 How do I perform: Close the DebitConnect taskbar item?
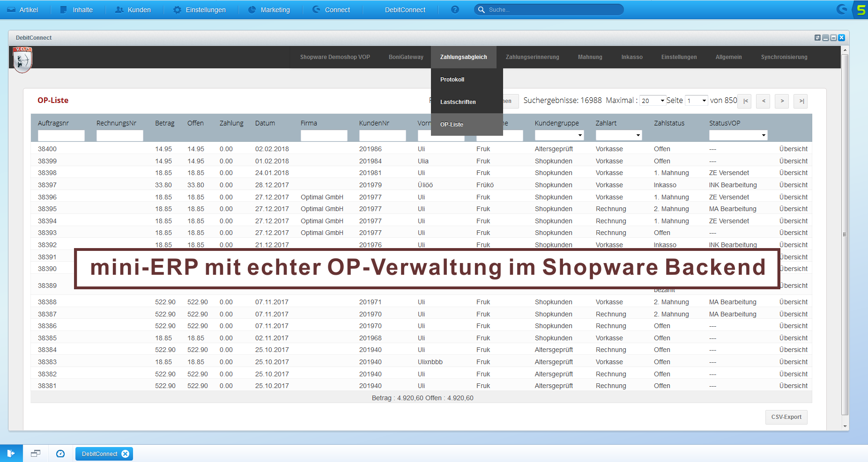click(x=125, y=454)
